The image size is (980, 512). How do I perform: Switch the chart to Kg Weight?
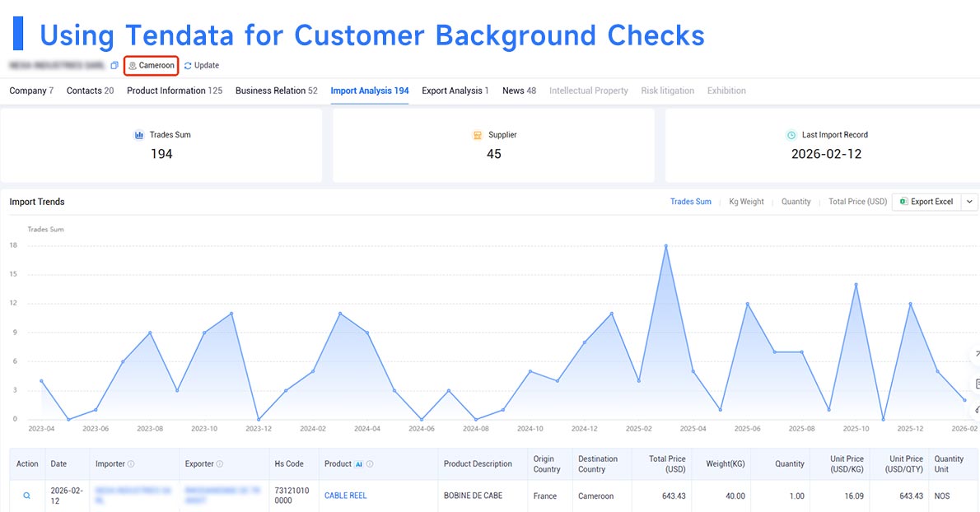coord(746,202)
